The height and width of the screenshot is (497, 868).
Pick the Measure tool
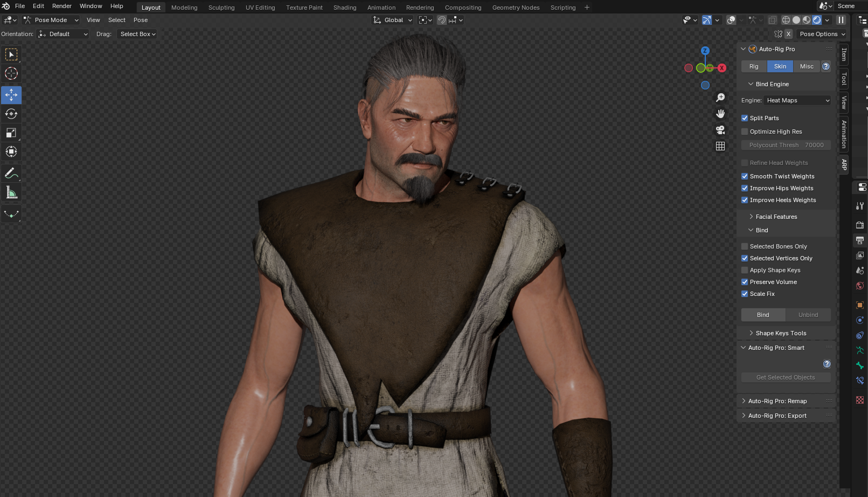11,192
